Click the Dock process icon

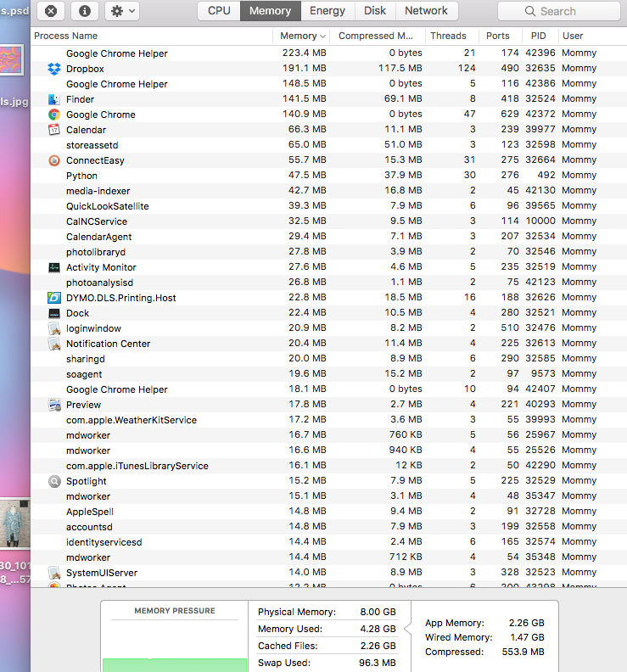click(x=54, y=313)
